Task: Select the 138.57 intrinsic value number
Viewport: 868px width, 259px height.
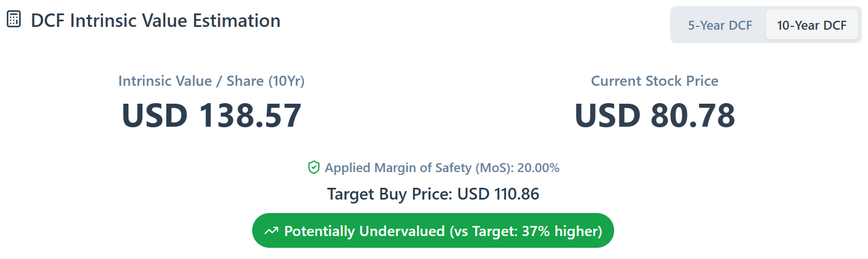Action: pyautogui.click(x=248, y=116)
